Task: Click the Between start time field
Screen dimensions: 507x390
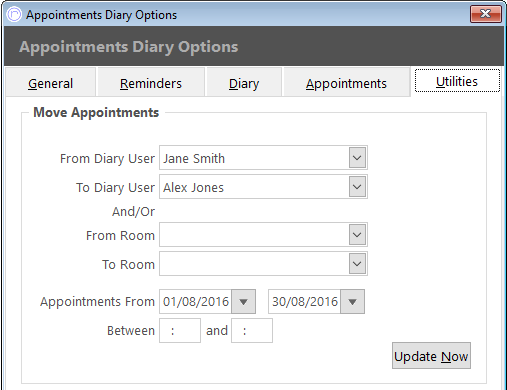Action: click(180, 331)
